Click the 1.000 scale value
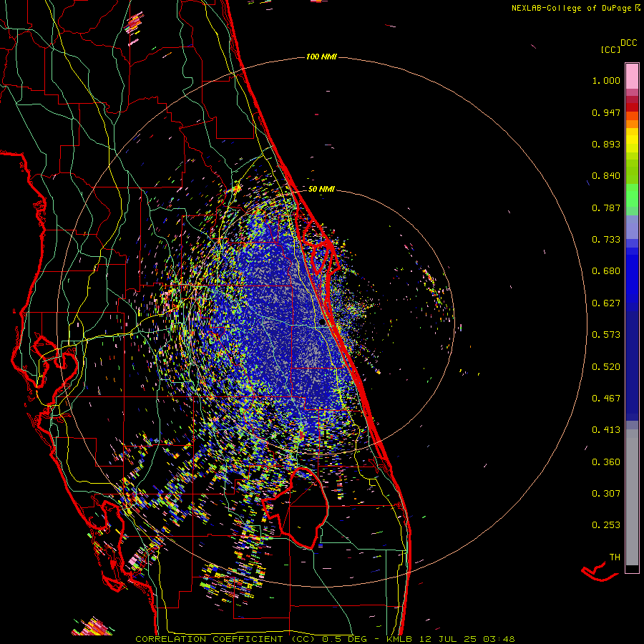This screenshot has height=644, width=644. [606, 80]
